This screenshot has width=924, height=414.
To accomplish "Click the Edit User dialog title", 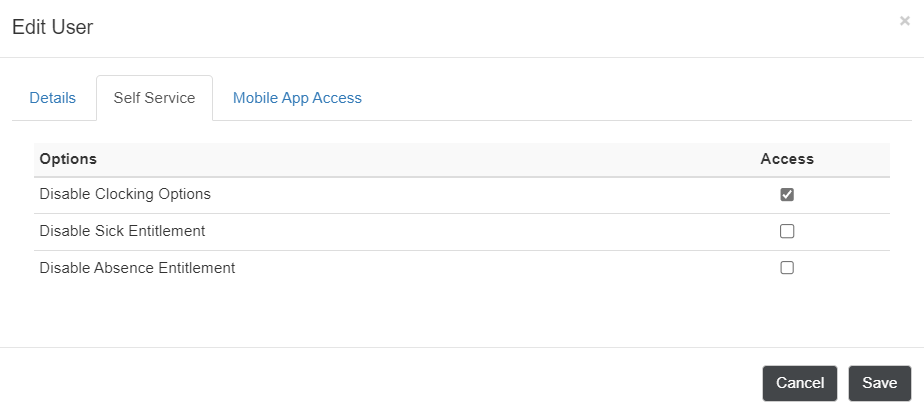I will pos(52,27).
